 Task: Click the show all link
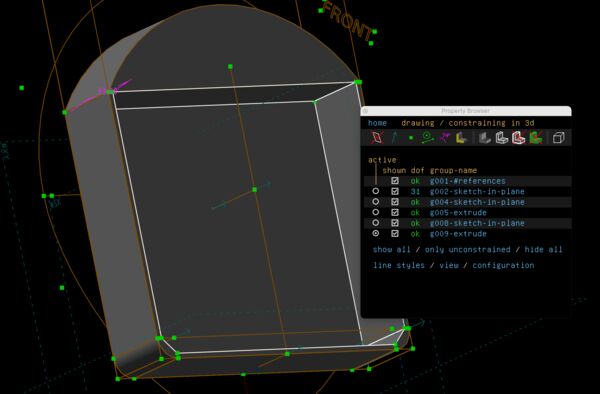(391, 249)
